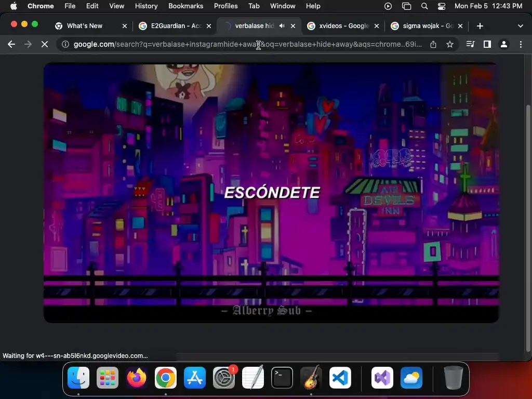This screenshot has width=532, height=399.
Task: Open GarageBand from the Dock
Action: (311, 378)
